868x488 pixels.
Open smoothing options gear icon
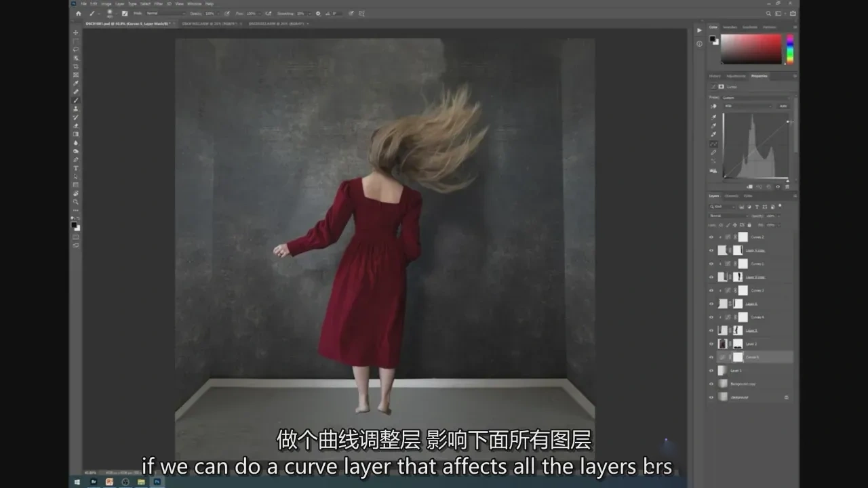point(318,14)
